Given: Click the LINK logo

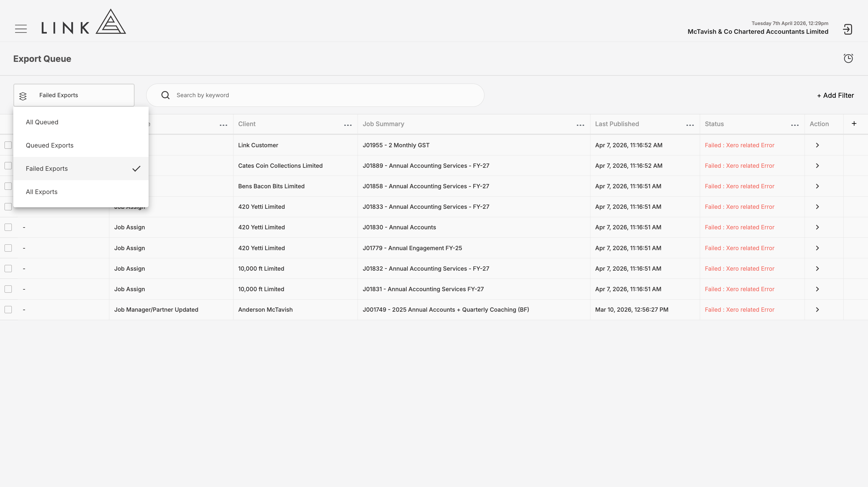Looking at the screenshot, I should click(x=84, y=21).
